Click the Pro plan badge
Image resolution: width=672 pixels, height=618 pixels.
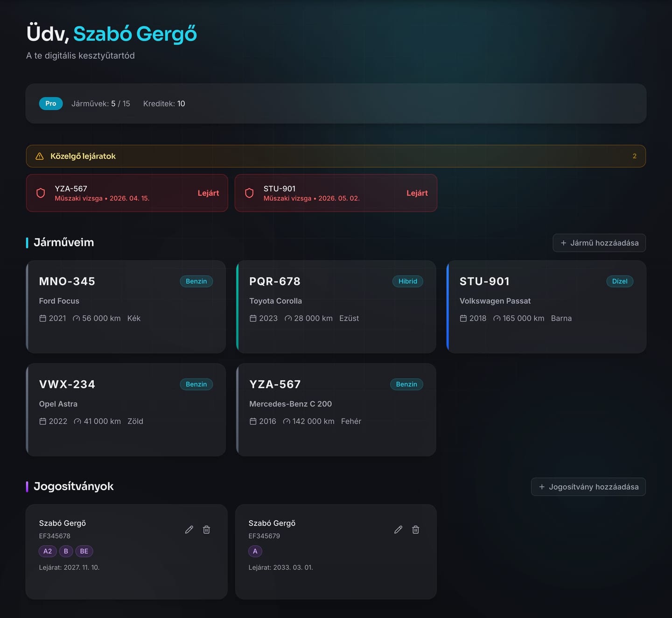pyautogui.click(x=51, y=104)
